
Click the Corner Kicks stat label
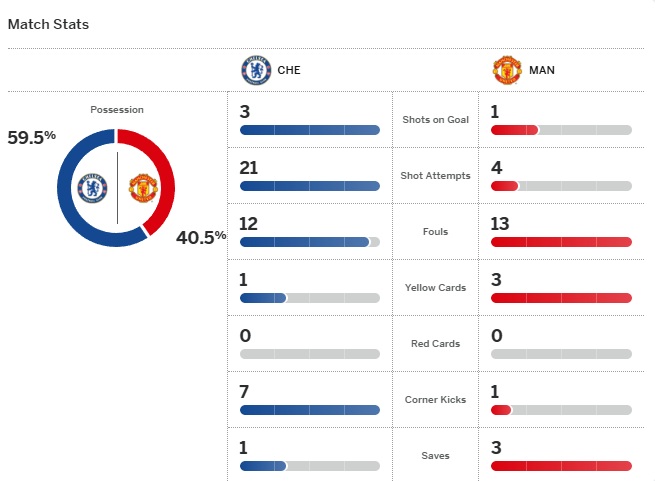(435, 399)
